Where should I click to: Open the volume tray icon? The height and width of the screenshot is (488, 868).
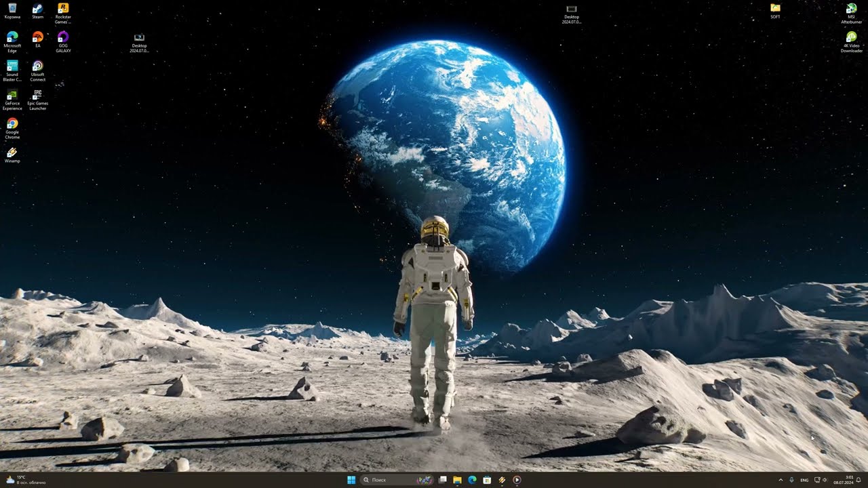click(x=825, y=480)
